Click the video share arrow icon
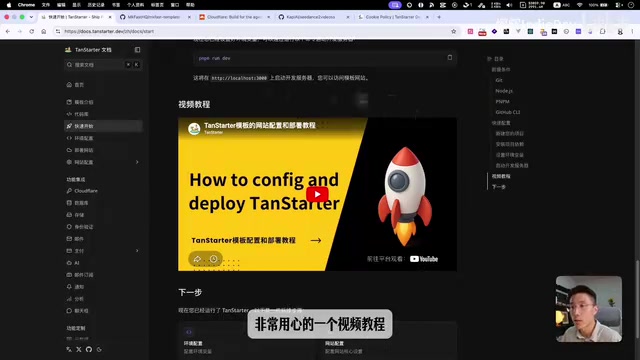This screenshot has height=360, width=640. (x=197, y=259)
